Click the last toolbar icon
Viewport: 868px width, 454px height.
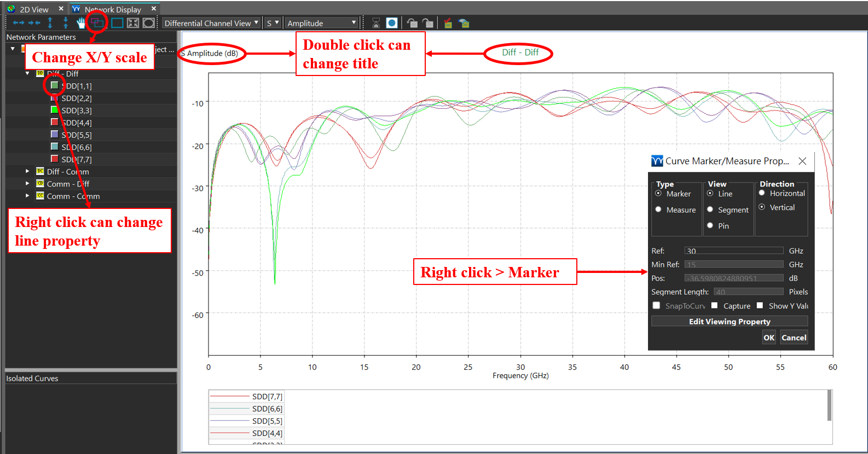464,23
